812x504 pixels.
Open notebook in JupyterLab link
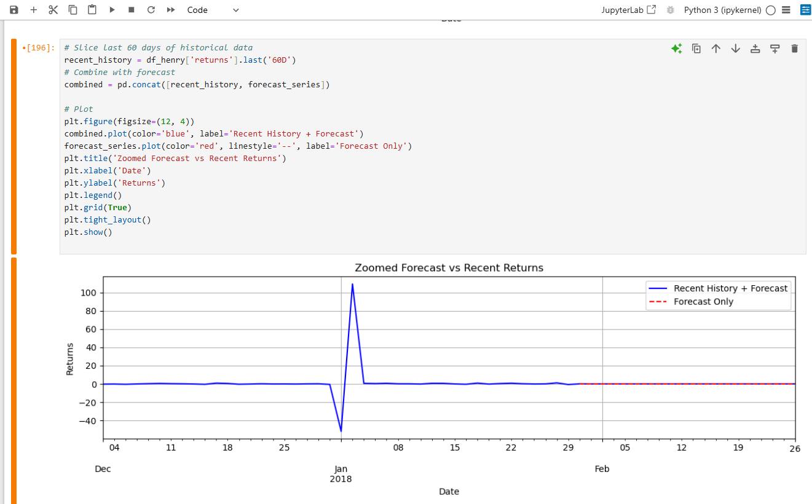click(x=630, y=10)
